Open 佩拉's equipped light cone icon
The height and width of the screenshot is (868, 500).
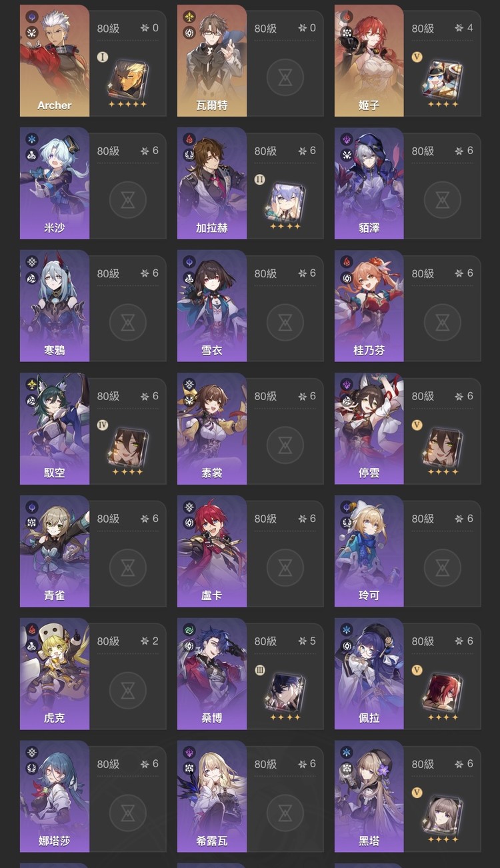442,691
